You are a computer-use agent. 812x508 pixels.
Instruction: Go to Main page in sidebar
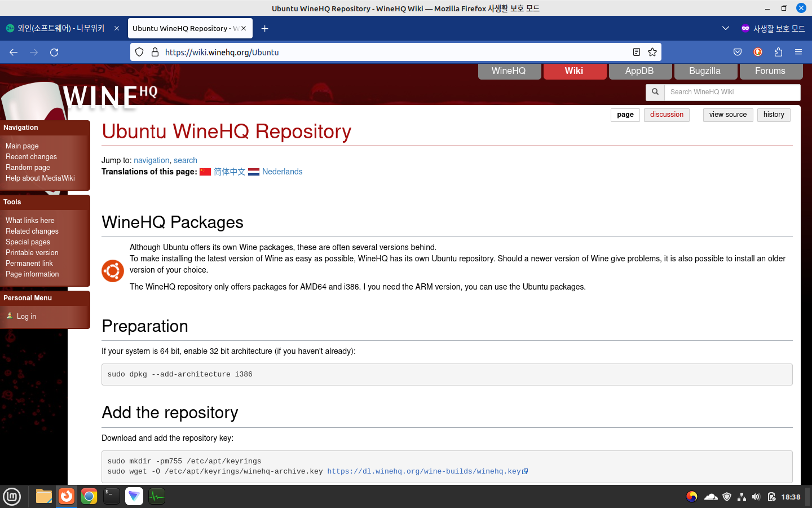[x=22, y=146]
